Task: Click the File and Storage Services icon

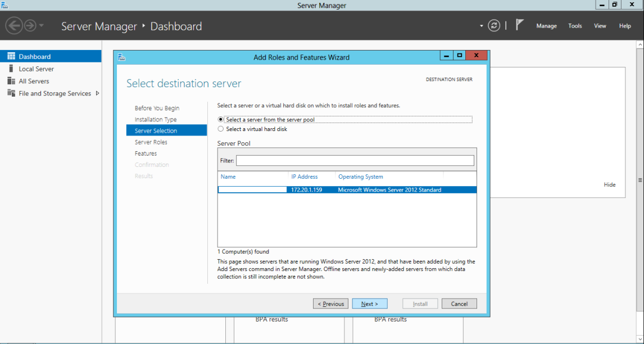Action: [x=11, y=93]
